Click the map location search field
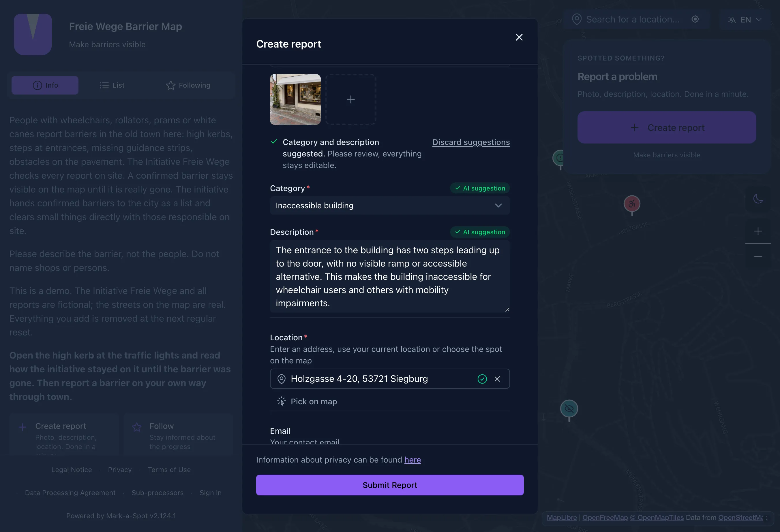This screenshot has height=532, width=780. (632, 19)
